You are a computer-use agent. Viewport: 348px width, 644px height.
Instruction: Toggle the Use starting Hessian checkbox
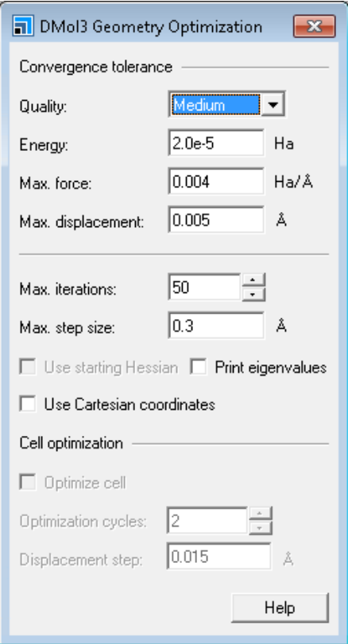coord(28,367)
